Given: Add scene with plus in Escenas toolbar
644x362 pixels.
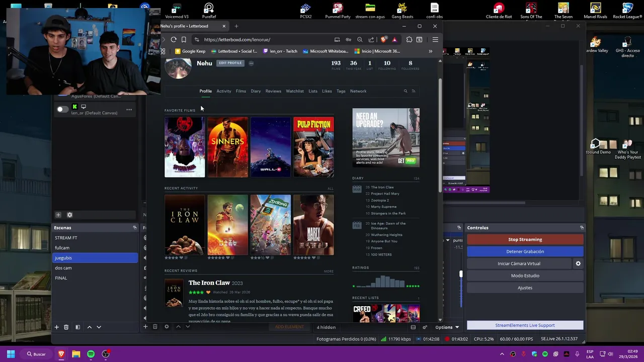Looking at the screenshot, I should tap(57, 327).
